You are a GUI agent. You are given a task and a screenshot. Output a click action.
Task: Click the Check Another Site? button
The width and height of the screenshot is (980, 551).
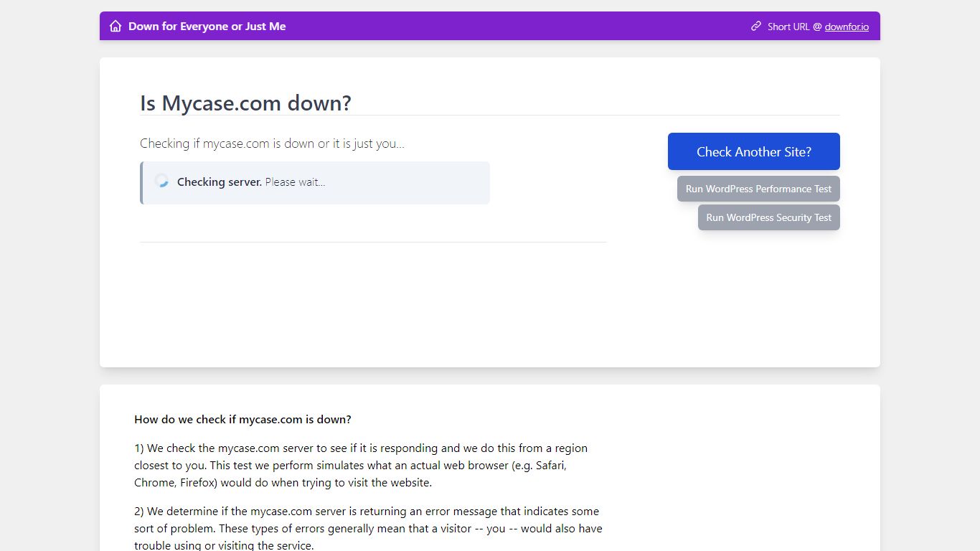[754, 151]
